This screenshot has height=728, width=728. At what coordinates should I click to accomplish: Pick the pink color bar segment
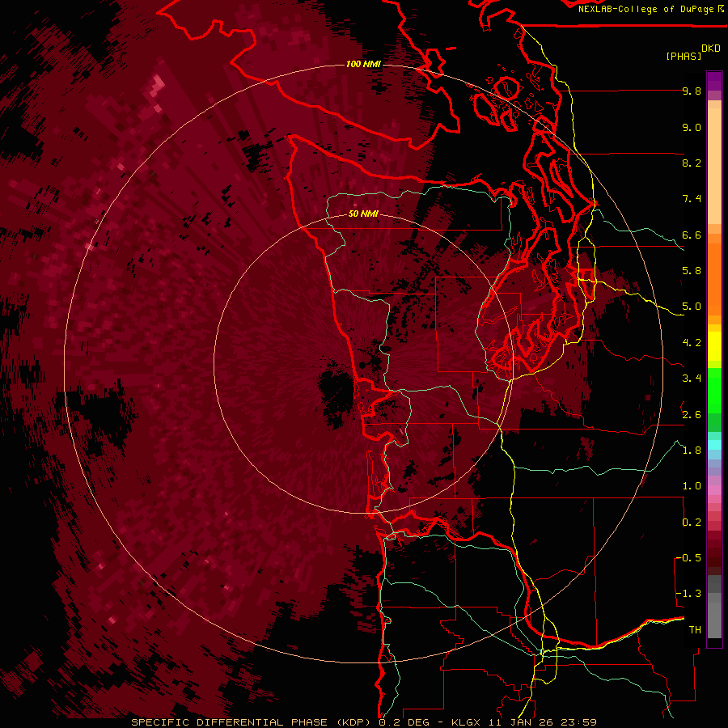(x=714, y=490)
